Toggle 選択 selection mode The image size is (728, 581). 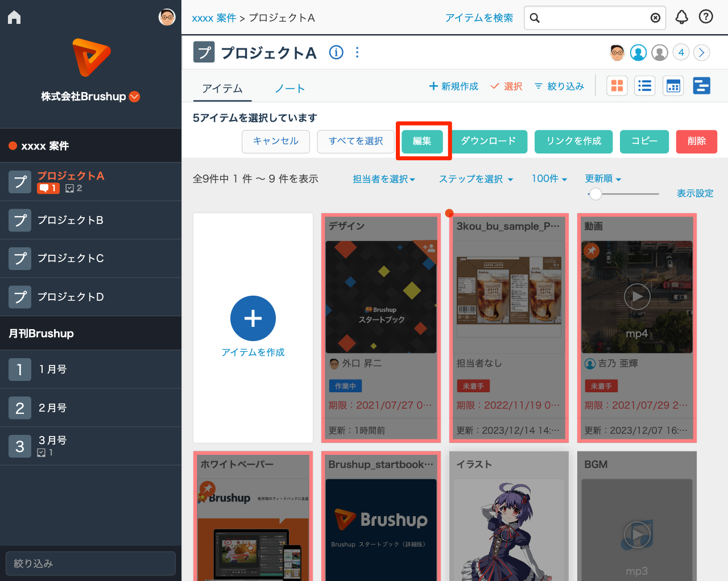[x=506, y=86]
